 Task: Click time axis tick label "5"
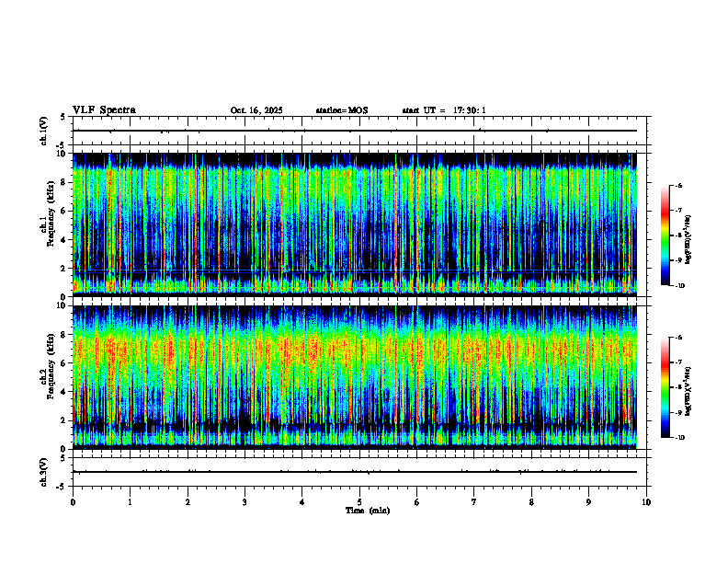pyautogui.click(x=359, y=502)
